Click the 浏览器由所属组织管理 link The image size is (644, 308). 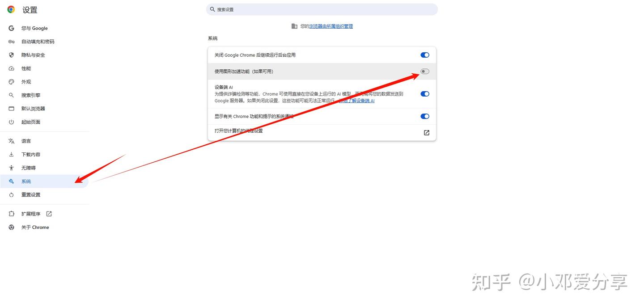(x=331, y=26)
